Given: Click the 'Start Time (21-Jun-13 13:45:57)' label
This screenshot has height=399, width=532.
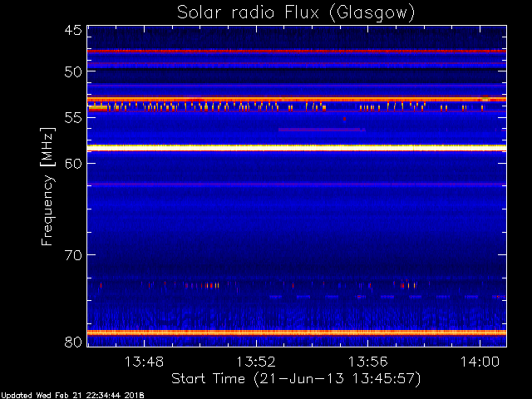Looking at the screenshot, I should click(x=296, y=379).
